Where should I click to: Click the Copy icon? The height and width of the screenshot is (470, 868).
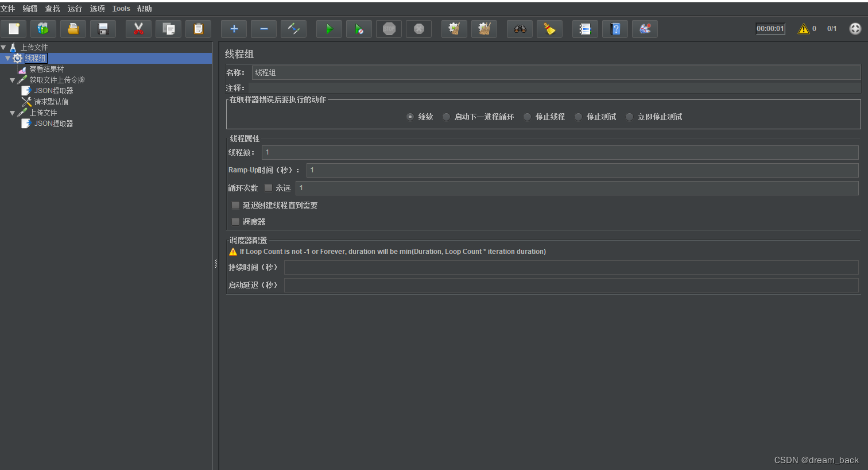pos(168,29)
